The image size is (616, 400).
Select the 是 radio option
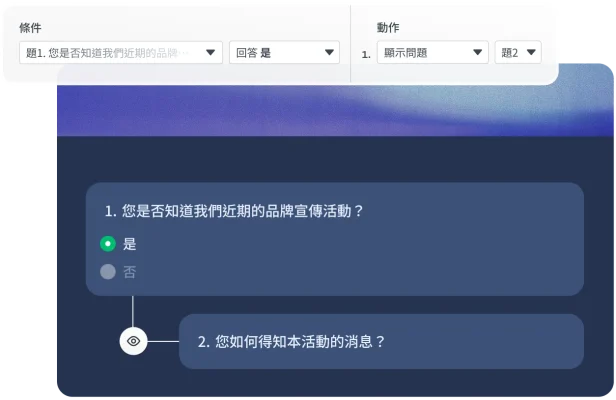tap(108, 244)
